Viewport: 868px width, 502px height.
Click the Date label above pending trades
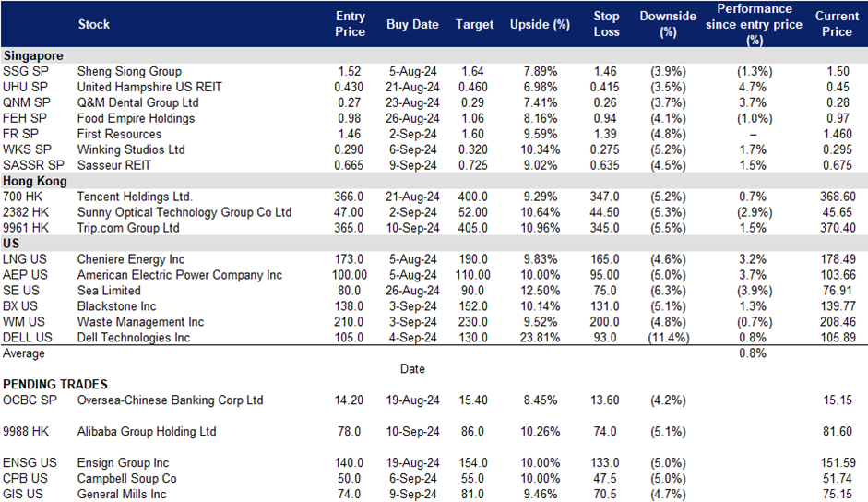tap(412, 369)
